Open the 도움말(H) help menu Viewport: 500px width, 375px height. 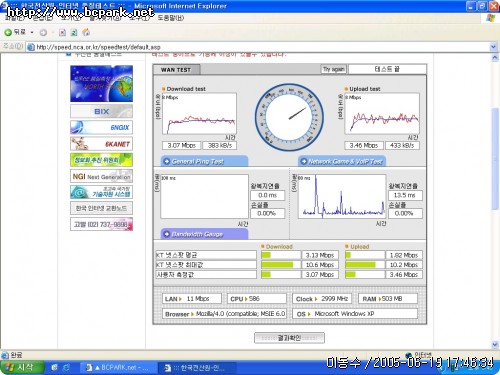[171, 18]
